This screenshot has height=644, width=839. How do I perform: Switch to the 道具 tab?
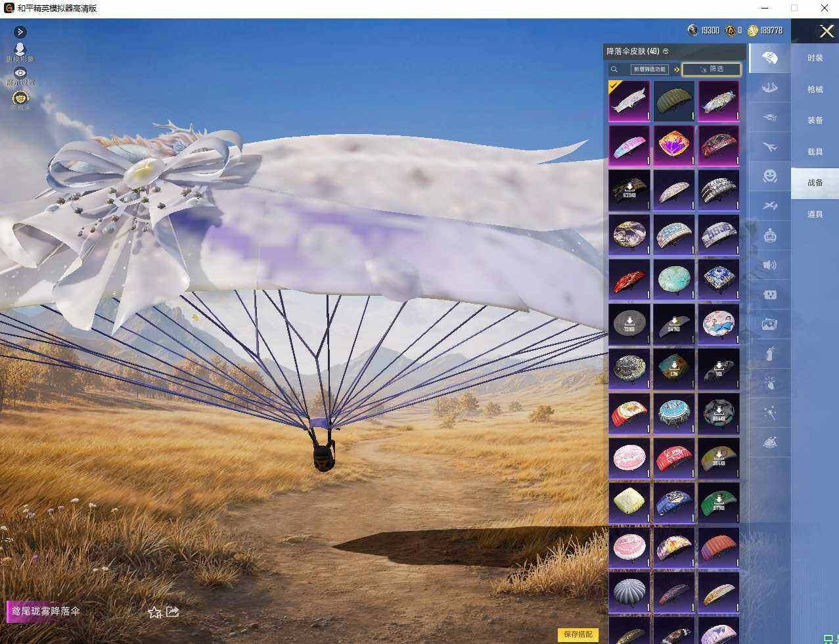tap(815, 214)
